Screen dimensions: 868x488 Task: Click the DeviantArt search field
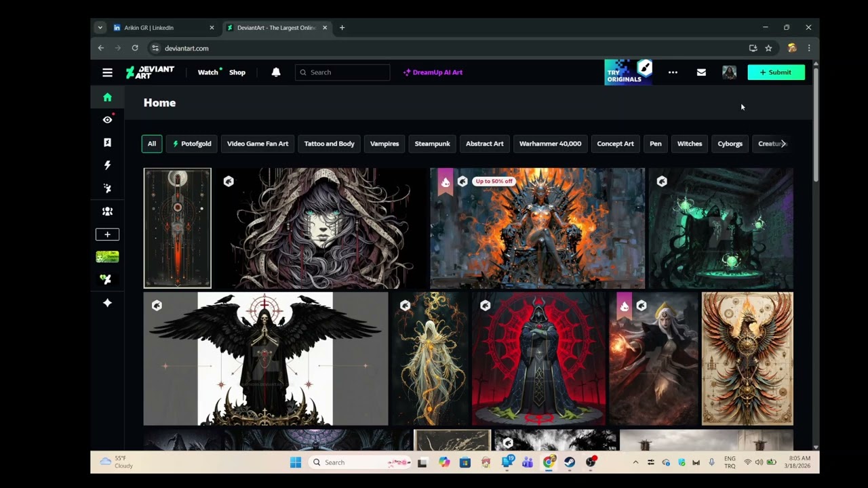coord(342,73)
